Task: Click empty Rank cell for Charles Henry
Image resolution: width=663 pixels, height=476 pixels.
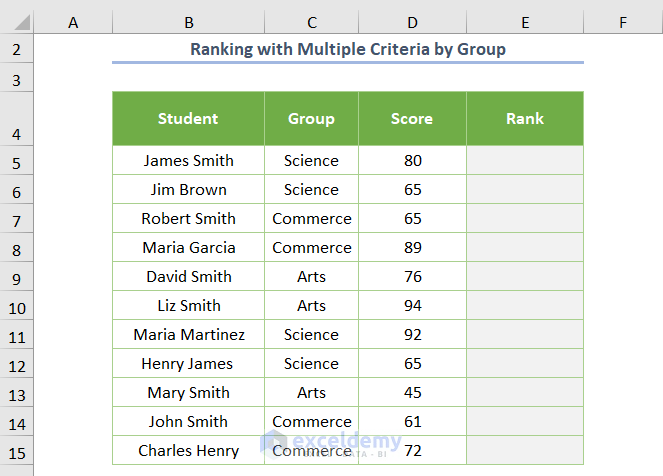Action: (524, 451)
